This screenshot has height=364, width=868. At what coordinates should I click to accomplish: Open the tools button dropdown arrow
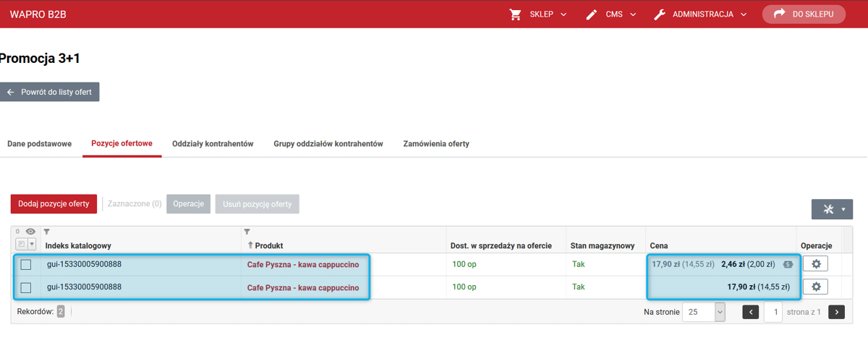tap(843, 209)
